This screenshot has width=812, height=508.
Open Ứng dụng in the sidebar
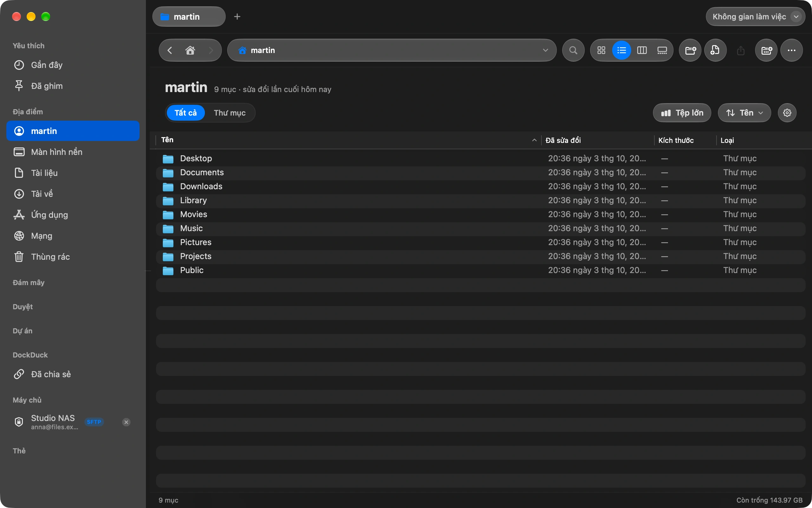73,215
